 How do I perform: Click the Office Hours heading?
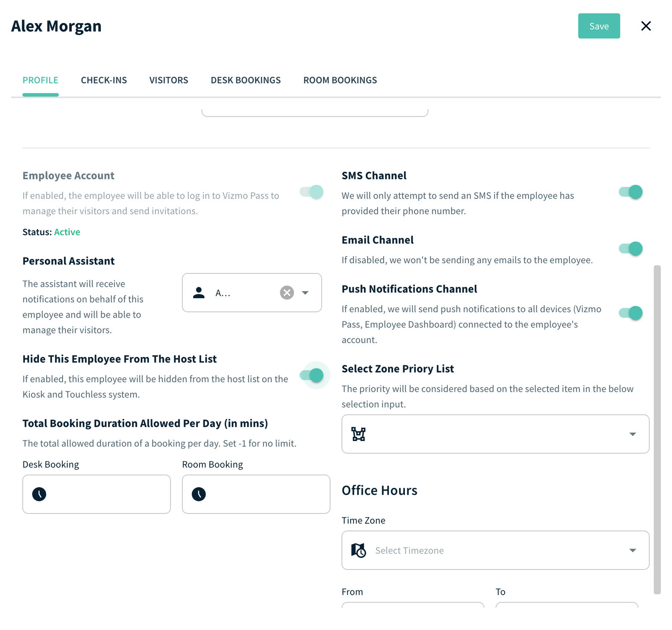point(379,491)
